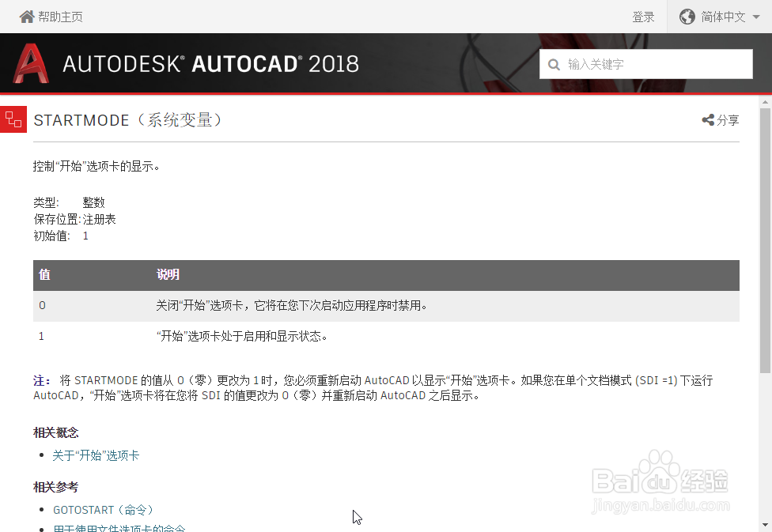Viewport: 772px width, 532px height.
Task: Click the 值 table column header
Action: (44, 274)
